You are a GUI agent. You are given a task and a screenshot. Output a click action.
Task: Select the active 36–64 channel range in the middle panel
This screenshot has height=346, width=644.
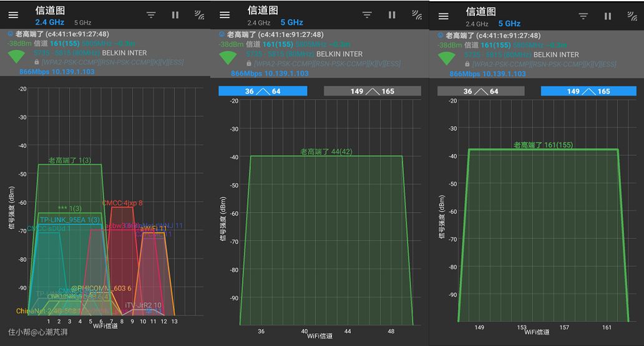click(263, 91)
